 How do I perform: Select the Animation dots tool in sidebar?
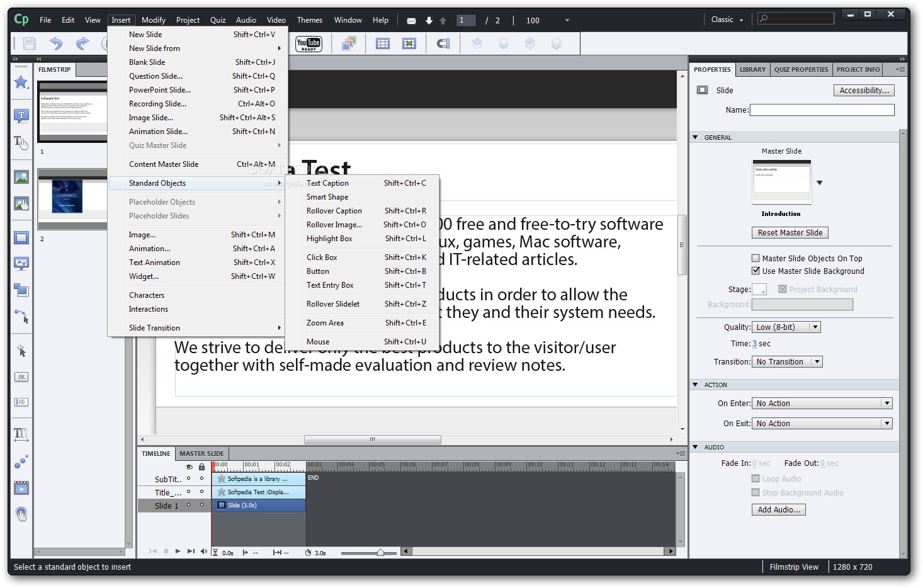click(21, 462)
